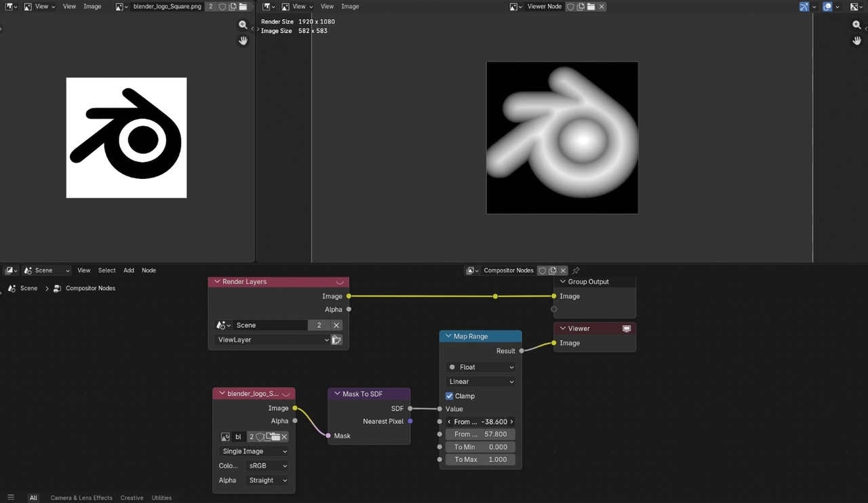
Task: Click the render button beside ViewLayer
Action: (x=336, y=340)
